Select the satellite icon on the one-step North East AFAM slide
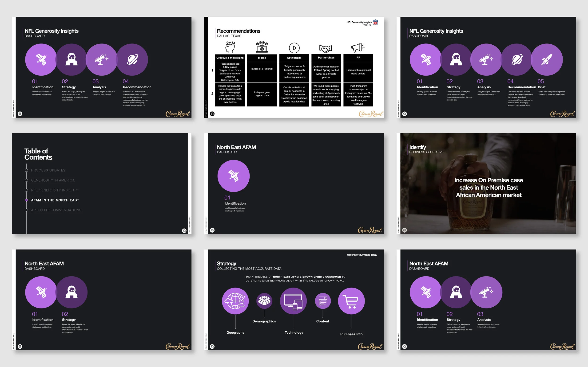588x367 pixels. click(x=234, y=176)
